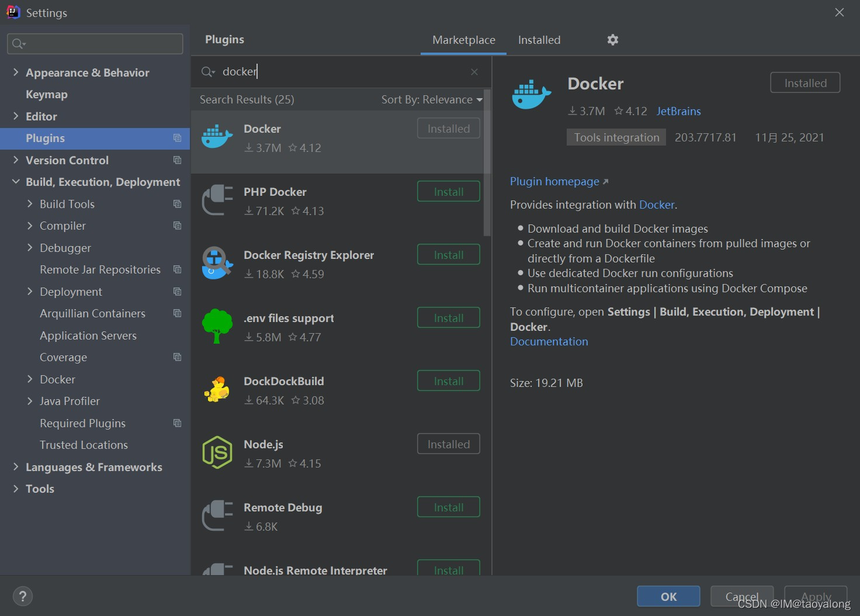Open JetBrains vendor link
This screenshot has width=860, height=616.
click(678, 111)
